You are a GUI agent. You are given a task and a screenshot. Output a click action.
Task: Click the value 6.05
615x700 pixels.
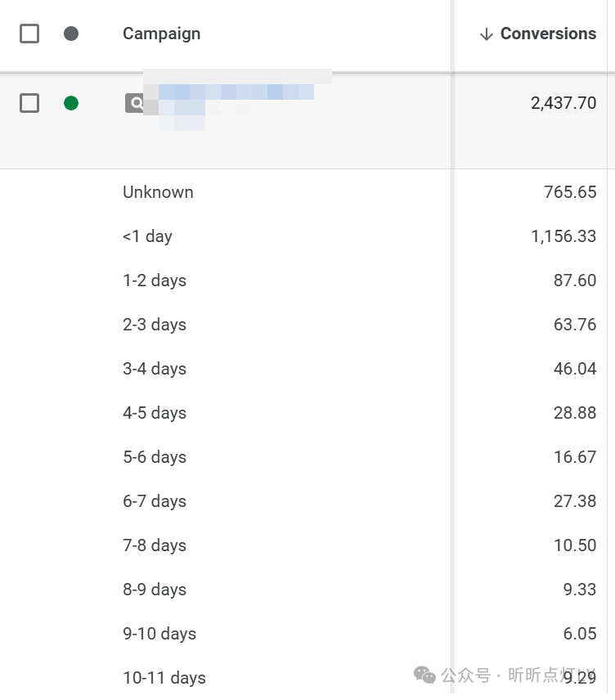click(580, 634)
